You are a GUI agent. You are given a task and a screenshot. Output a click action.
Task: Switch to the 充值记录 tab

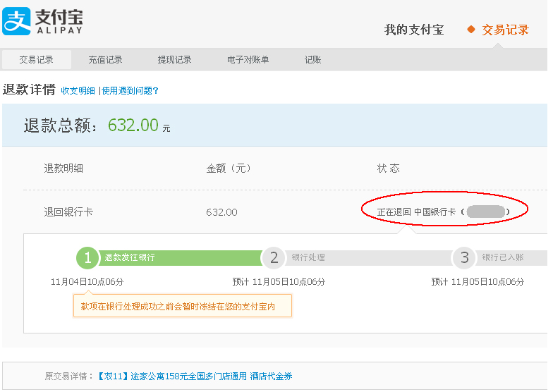(105, 60)
